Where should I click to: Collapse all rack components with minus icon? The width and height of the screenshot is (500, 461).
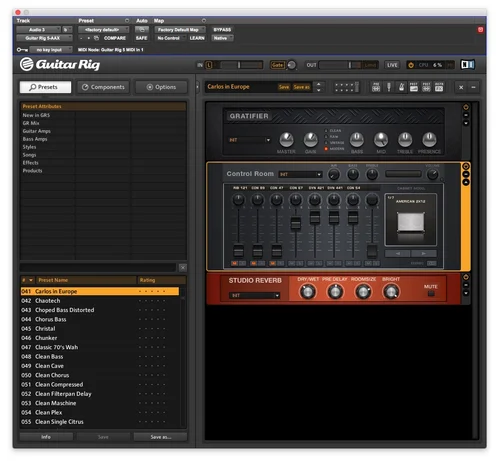pos(473,87)
